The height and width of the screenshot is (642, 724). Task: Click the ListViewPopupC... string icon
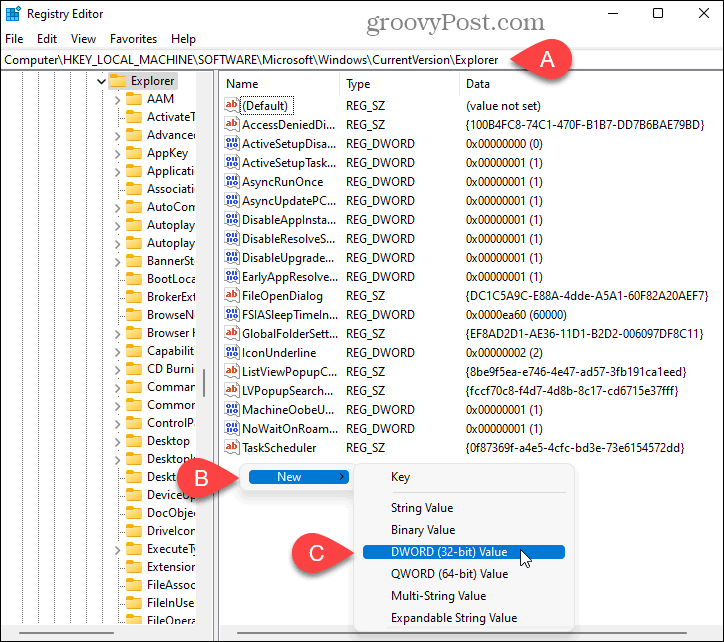tap(232, 371)
